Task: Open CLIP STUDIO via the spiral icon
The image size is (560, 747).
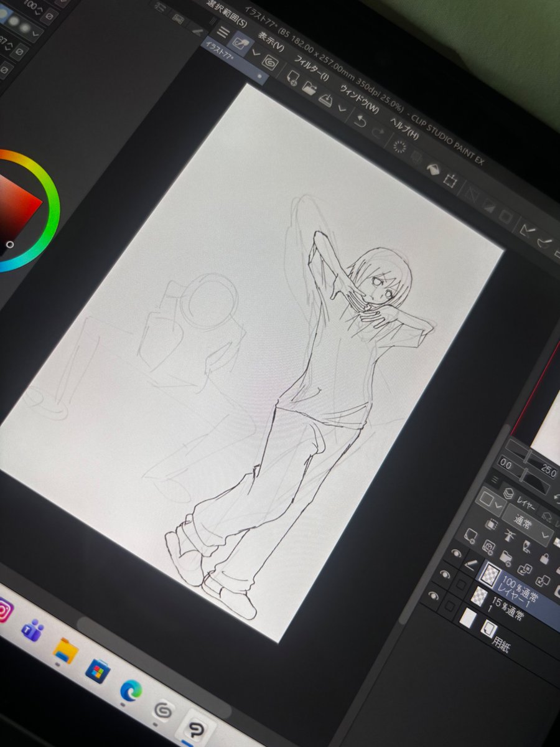Action: pos(269,62)
